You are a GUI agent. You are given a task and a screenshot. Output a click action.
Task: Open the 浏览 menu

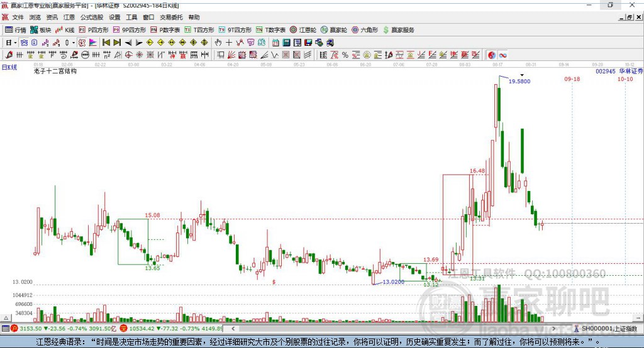coord(35,17)
